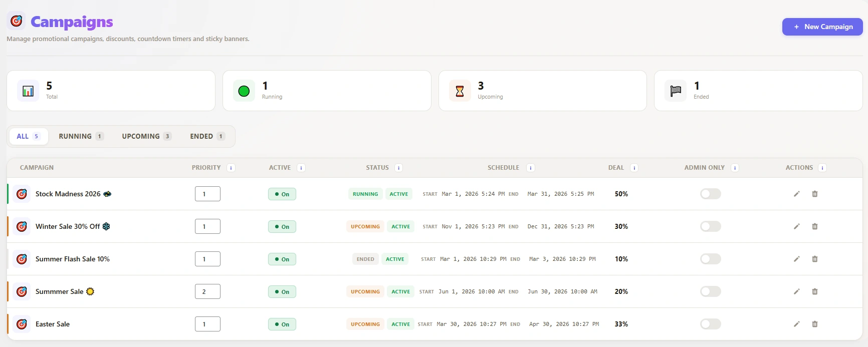
Task: Select the Upcoming stat card
Action: (542, 91)
